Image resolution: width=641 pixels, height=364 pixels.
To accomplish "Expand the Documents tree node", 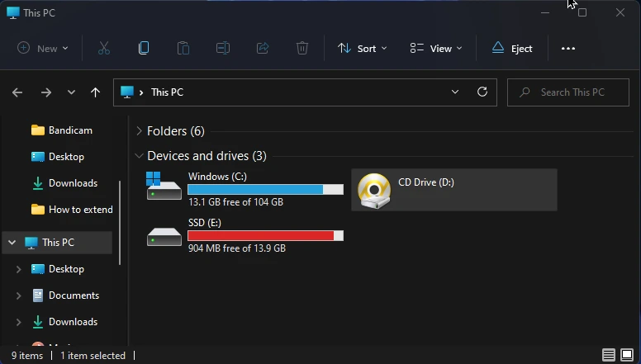I will pyautogui.click(x=18, y=295).
